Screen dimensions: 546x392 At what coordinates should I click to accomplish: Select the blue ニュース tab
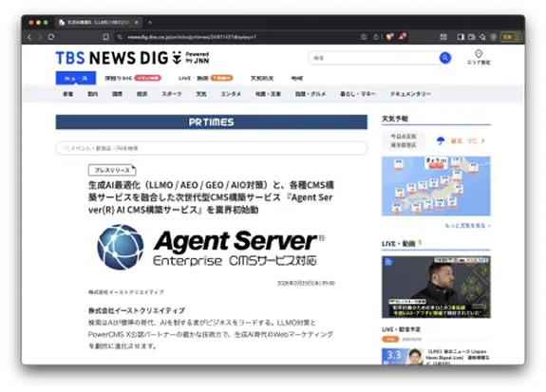point(76,78)
